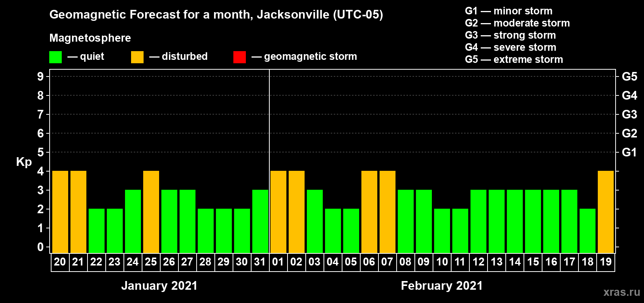
Task: Click the 'G2 — moderate storm' legend text
Action: (x=517, y=23)
